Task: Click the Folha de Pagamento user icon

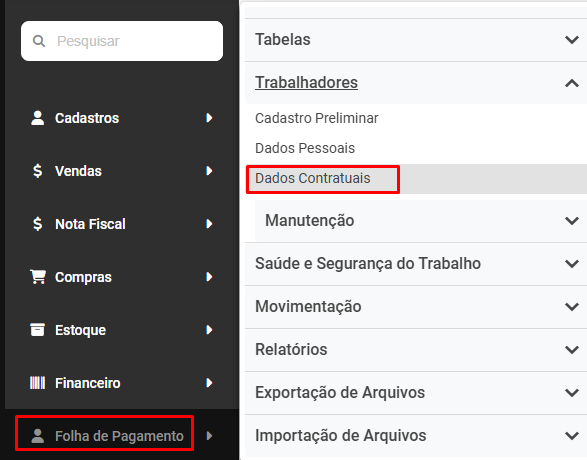Action: tap(37, 436)
